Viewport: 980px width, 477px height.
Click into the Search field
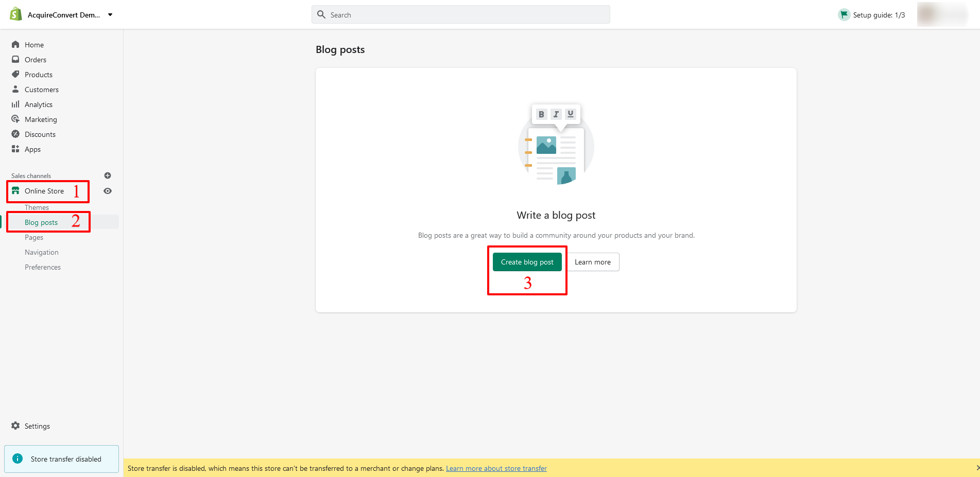coord(460,15)
